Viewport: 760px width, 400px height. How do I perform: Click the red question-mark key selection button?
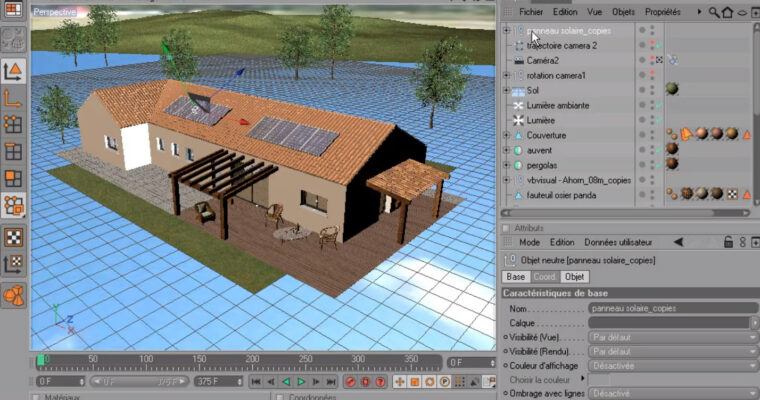coord(380,382)
